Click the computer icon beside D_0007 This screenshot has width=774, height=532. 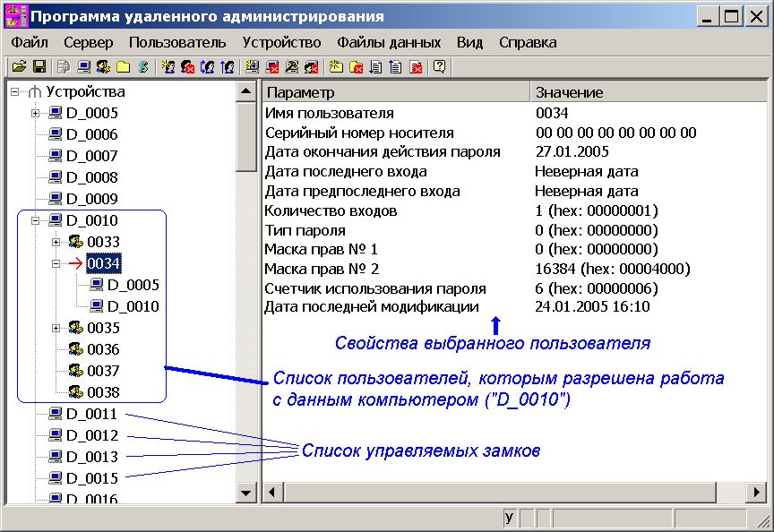point(56,156)
